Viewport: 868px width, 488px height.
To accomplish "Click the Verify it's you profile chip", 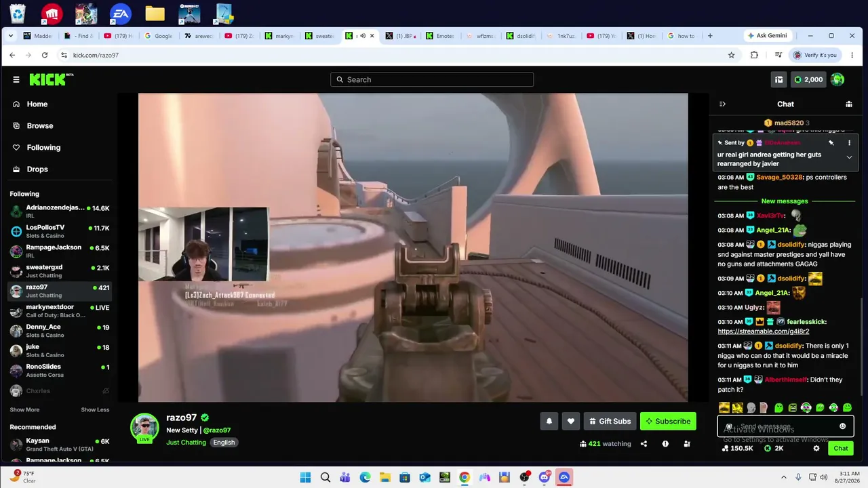I will pos(815,55).
